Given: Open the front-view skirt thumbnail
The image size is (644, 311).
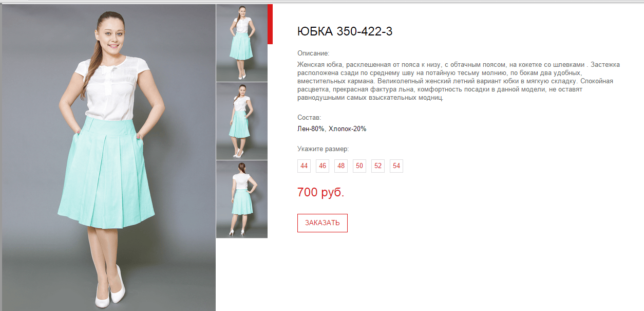Looking at the screenshot, I should (x=242, y=43).
